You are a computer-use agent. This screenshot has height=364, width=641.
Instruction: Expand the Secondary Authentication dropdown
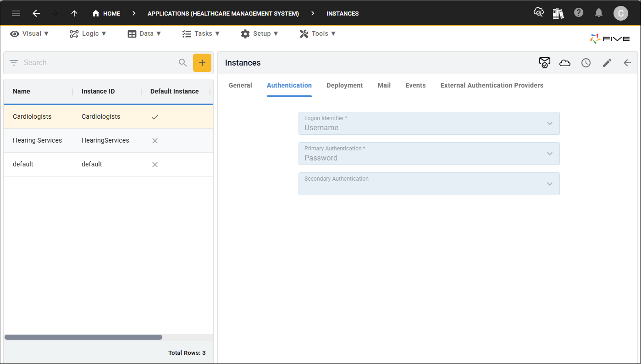[x=549, y=183]
